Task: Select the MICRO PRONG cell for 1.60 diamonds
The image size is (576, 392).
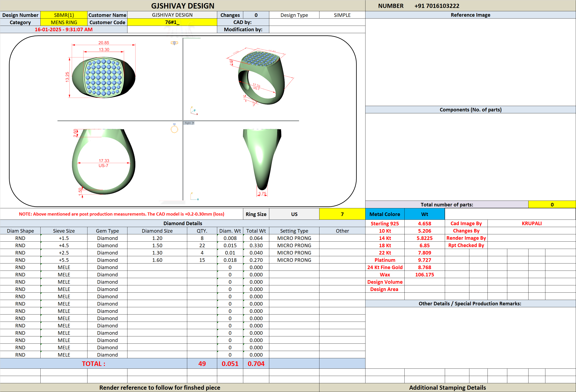Action: pyautogui.click(x=294, y=260)
